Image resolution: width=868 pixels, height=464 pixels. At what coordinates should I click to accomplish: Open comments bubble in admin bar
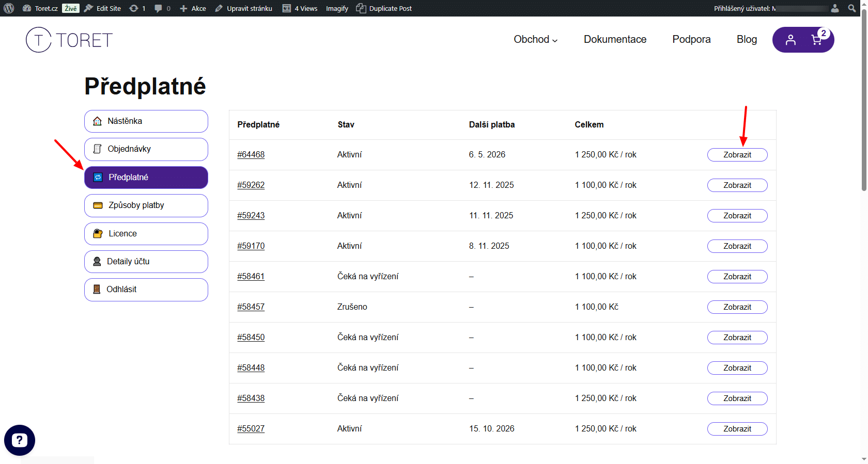[162, 8]
